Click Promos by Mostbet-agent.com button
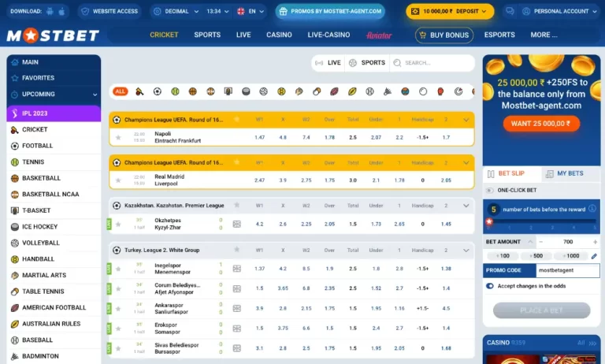The height and width of the screenshot is (364, 605). point(331,11)
